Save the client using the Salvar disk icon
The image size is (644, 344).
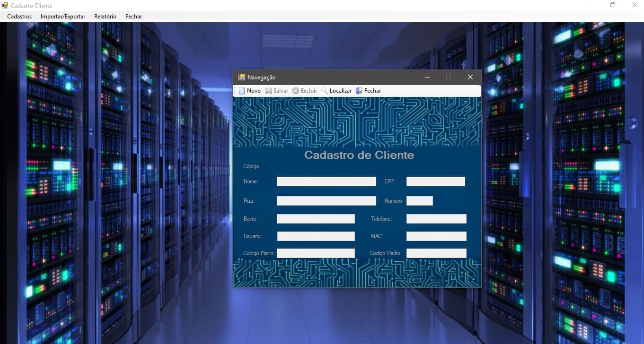point(269,90)
